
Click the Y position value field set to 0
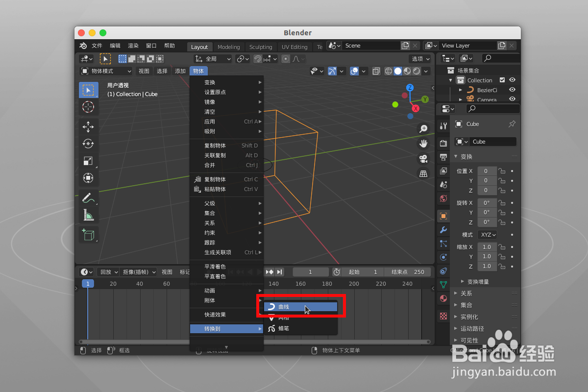(487, 181)
